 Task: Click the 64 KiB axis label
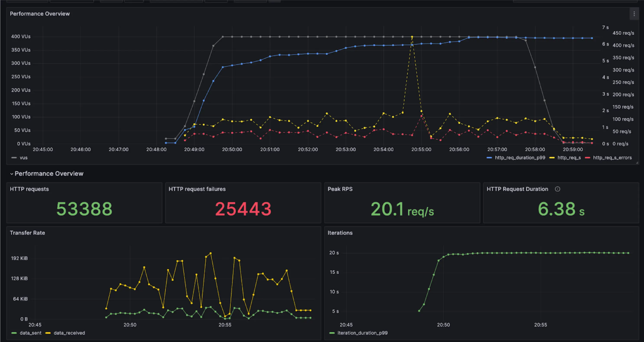tap(20, 299)
